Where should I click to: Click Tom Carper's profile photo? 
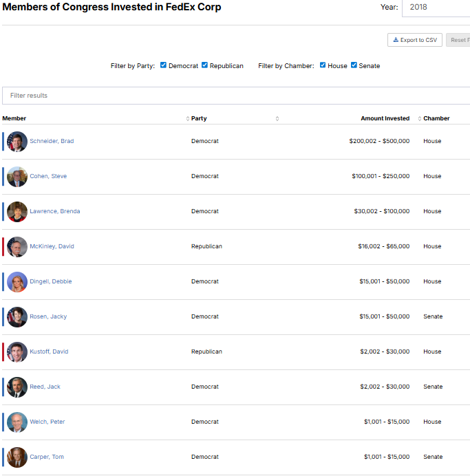(x=17, y=457)
